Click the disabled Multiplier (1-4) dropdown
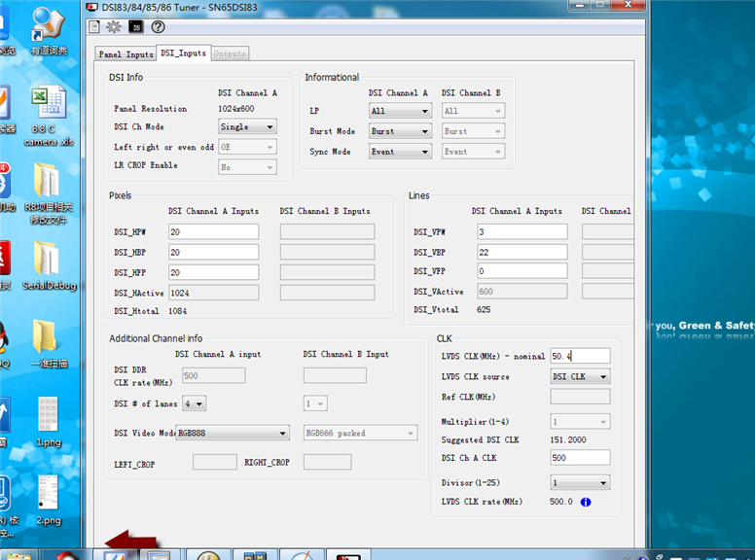755x560 pixels. pos(580,422)
